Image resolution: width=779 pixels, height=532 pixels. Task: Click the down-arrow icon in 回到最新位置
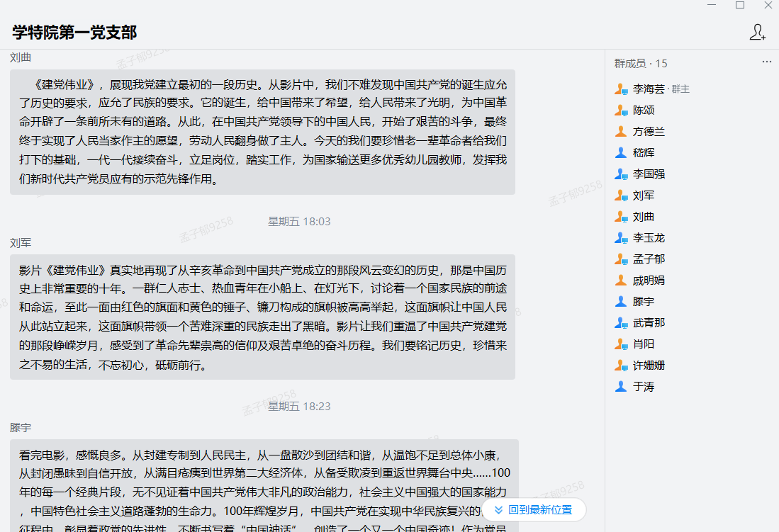point(498,510)
